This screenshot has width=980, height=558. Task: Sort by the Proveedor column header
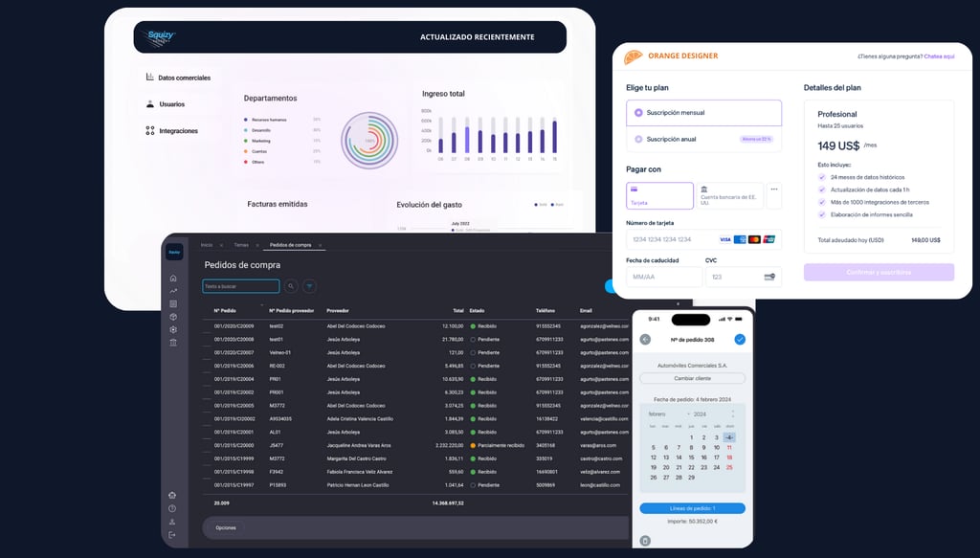tap(338, 310)
